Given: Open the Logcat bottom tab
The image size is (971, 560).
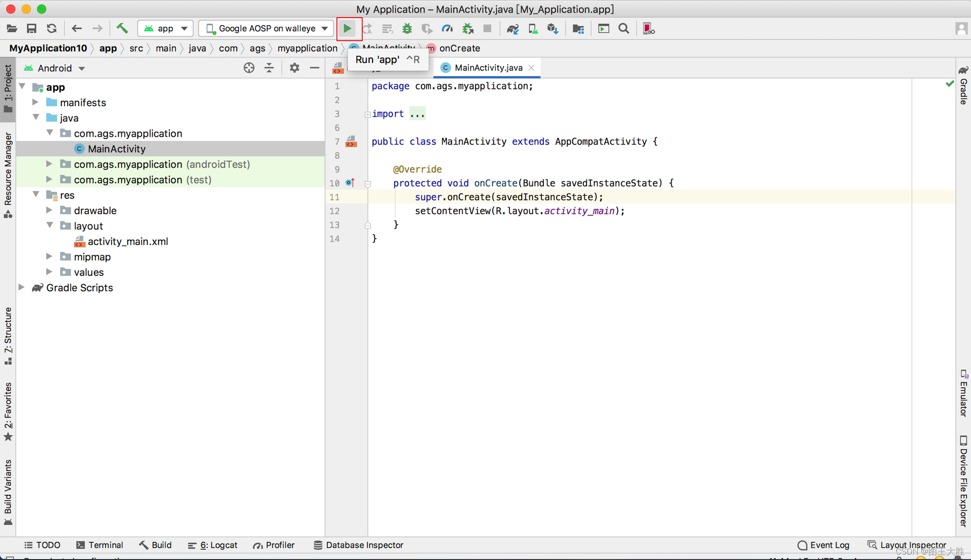Looking at the screenshot, I should tap(213, 545).
